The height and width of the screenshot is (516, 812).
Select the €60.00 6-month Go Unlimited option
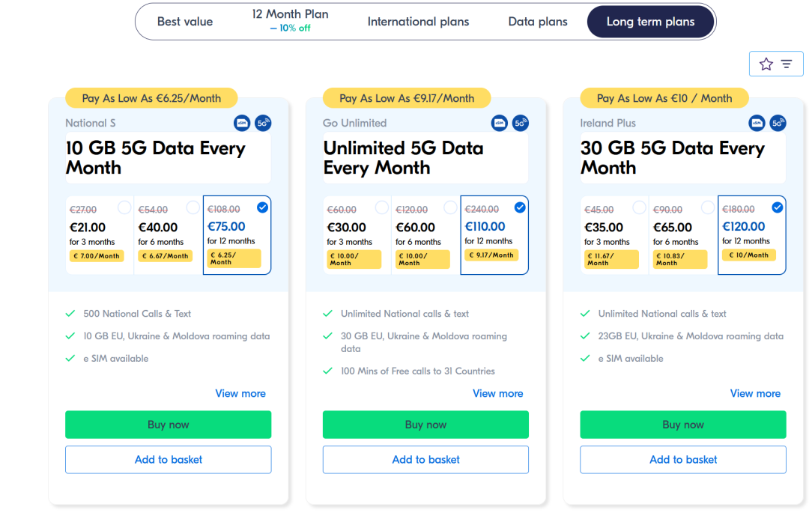click(425, 235)
